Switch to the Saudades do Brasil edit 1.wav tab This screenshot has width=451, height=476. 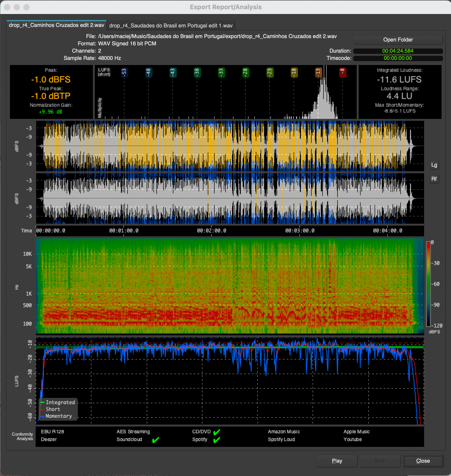[x=171, y=26]
